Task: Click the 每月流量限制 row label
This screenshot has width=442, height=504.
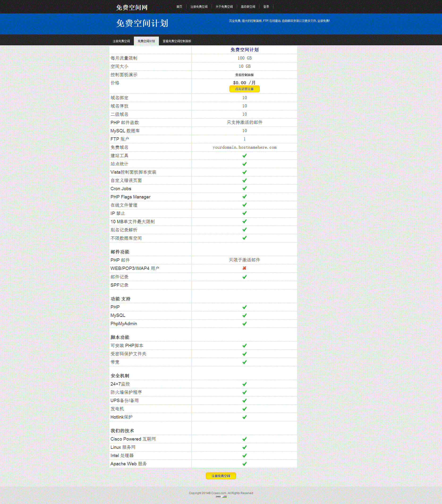Action: (x=124, y=58)
